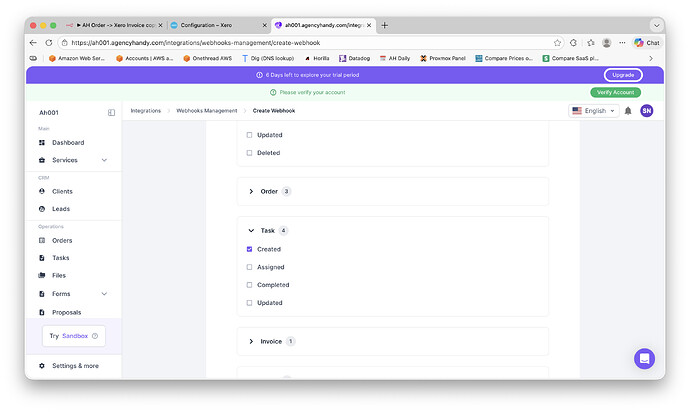
Task: Open the English language dropdown
Action: [594, 111]
